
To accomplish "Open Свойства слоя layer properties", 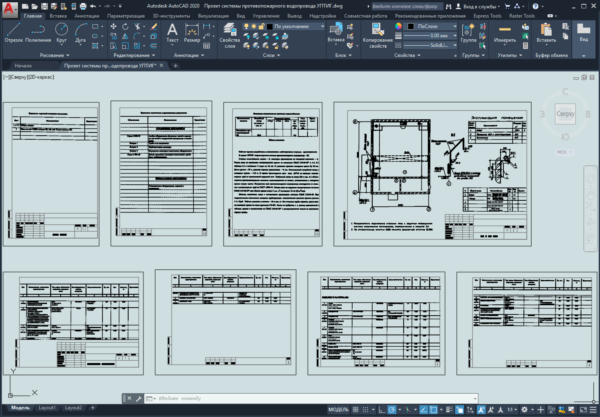I will tap(230, 35).
